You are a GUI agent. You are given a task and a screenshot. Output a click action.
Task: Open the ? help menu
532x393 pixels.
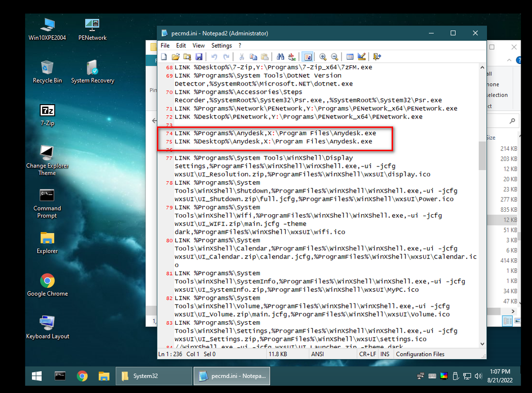pos(239,46)
